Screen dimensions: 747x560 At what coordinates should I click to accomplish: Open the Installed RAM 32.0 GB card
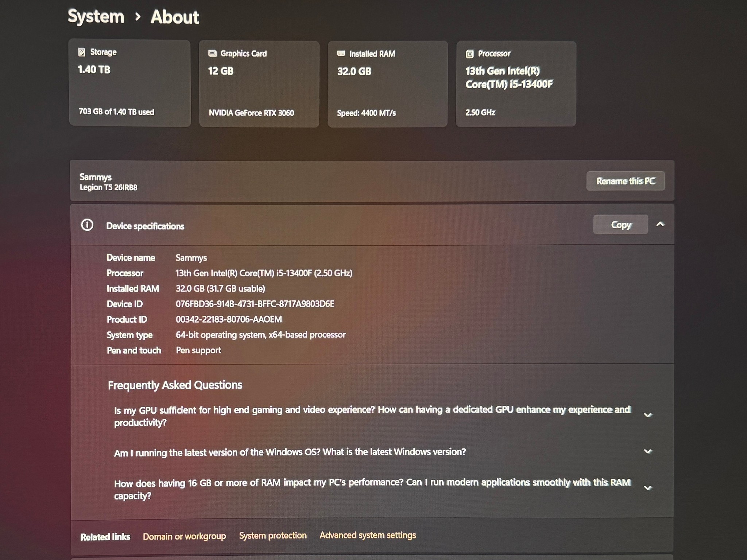387,84
